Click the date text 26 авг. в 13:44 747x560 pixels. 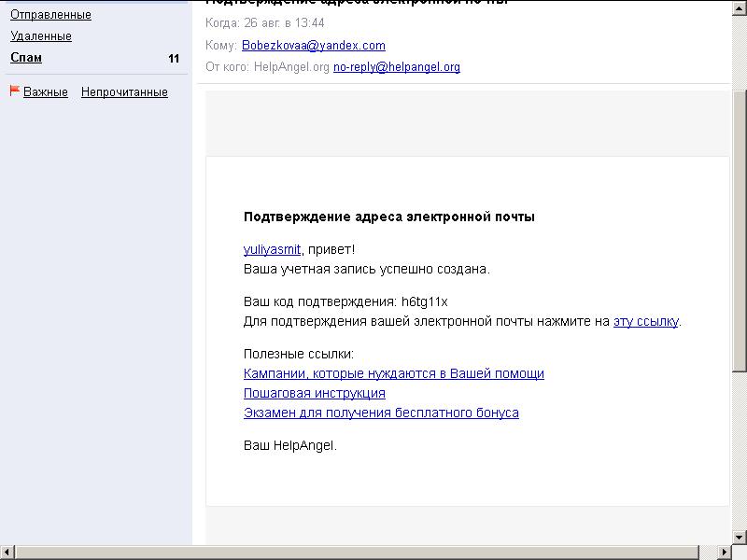[284, 22]
